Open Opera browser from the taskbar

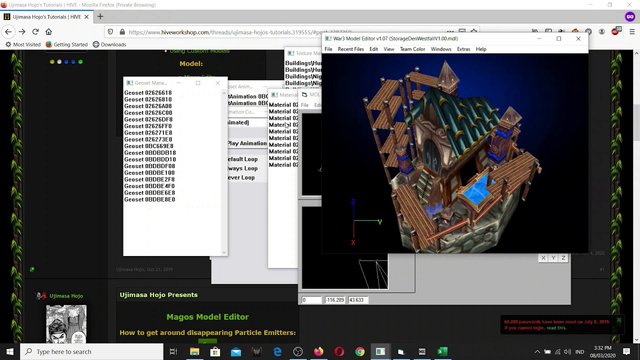(339, 351)
